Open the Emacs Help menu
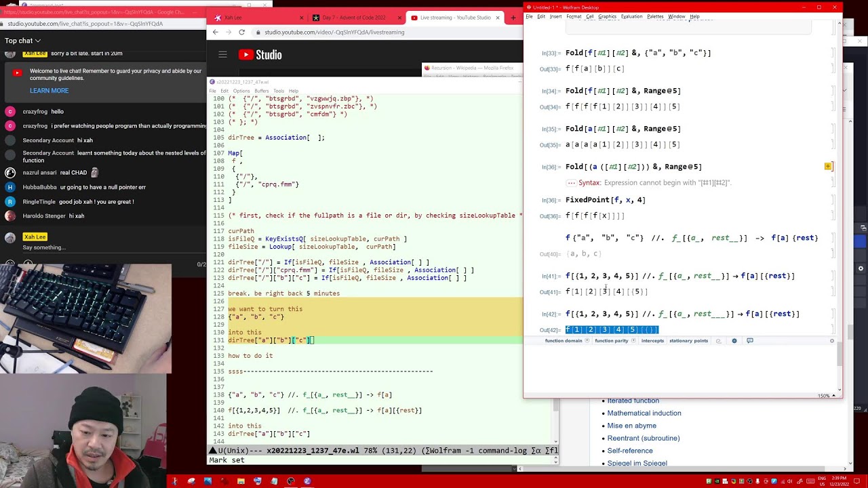This screenshot has height=488, width=868. [294, 91]
